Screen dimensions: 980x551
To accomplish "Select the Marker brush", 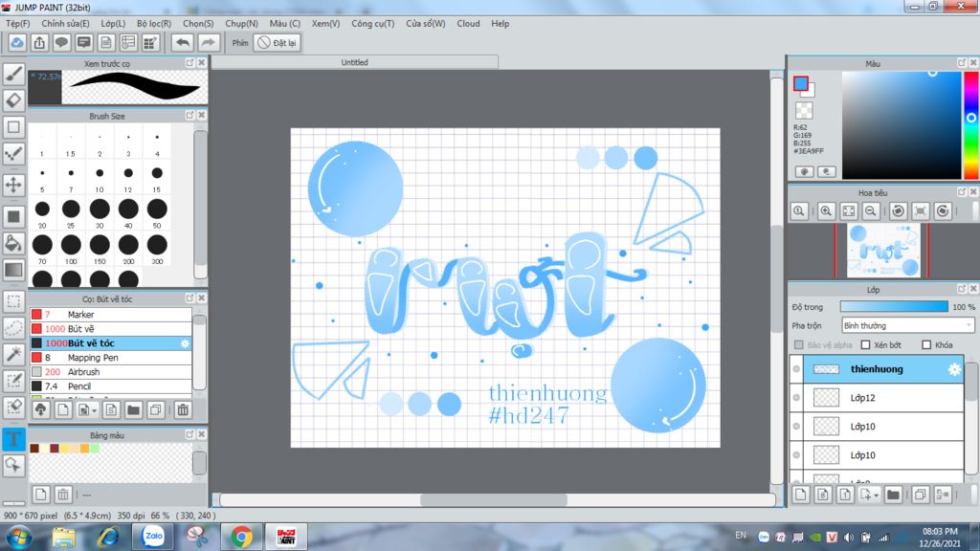I will pyautogui.click(x=111, y=314).
